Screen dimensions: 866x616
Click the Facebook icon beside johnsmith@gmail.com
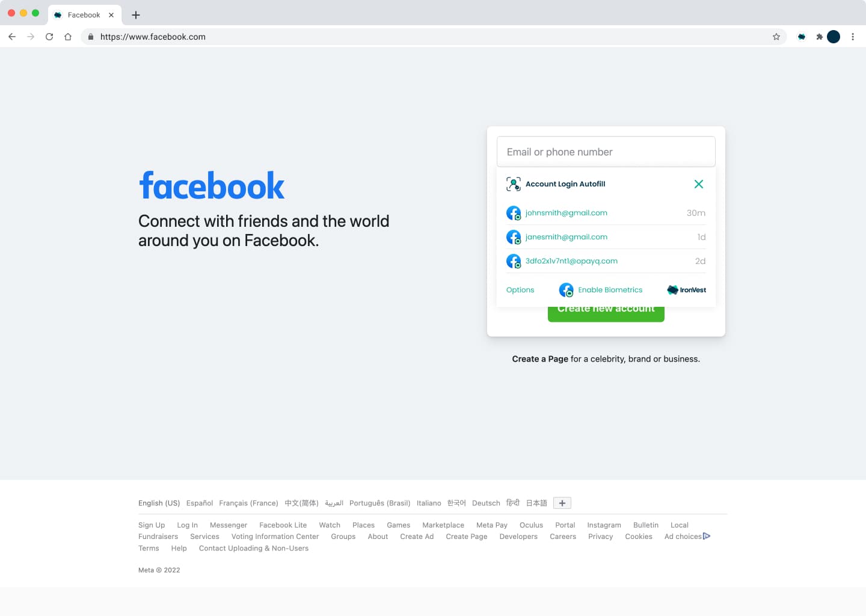514,213
